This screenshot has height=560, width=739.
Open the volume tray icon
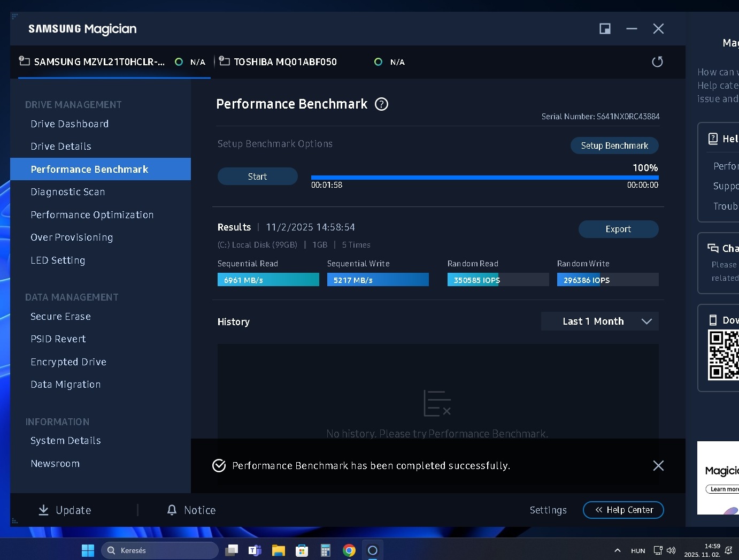(671, 550)
